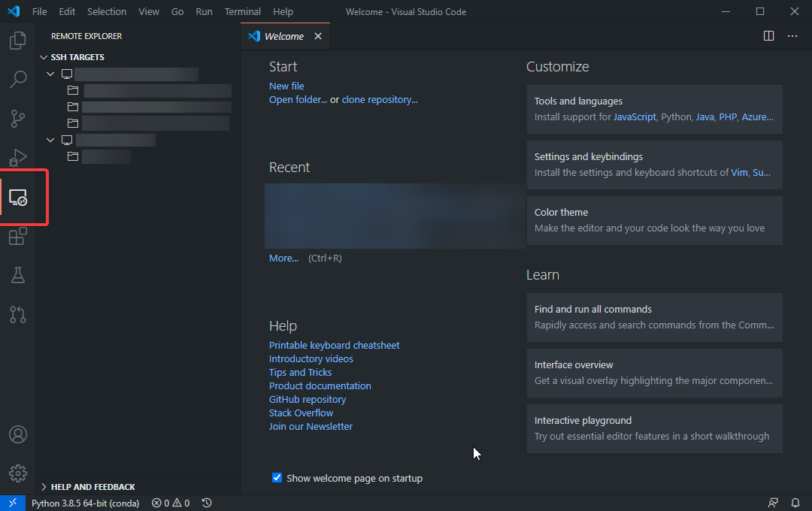Viewport: 812px width, 511px height.
Task: Open Find and run all commands card
Action: click(x=654, y=317)
